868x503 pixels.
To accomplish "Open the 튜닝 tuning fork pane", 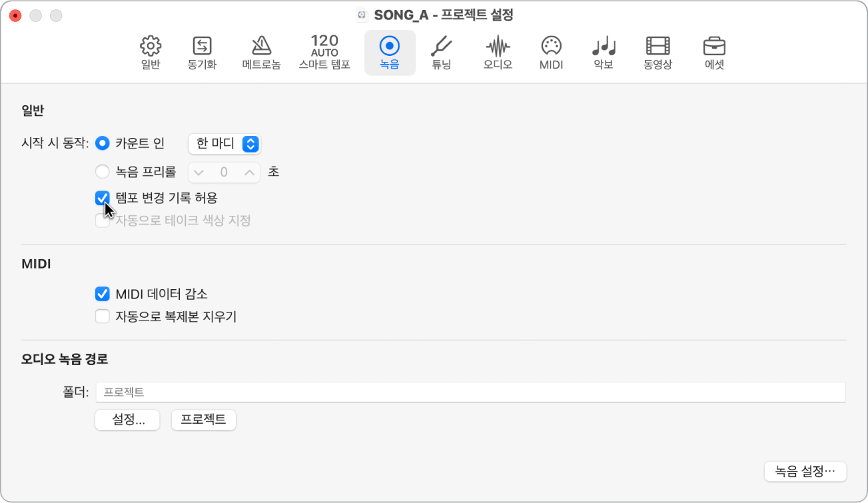I will (442, 53).
